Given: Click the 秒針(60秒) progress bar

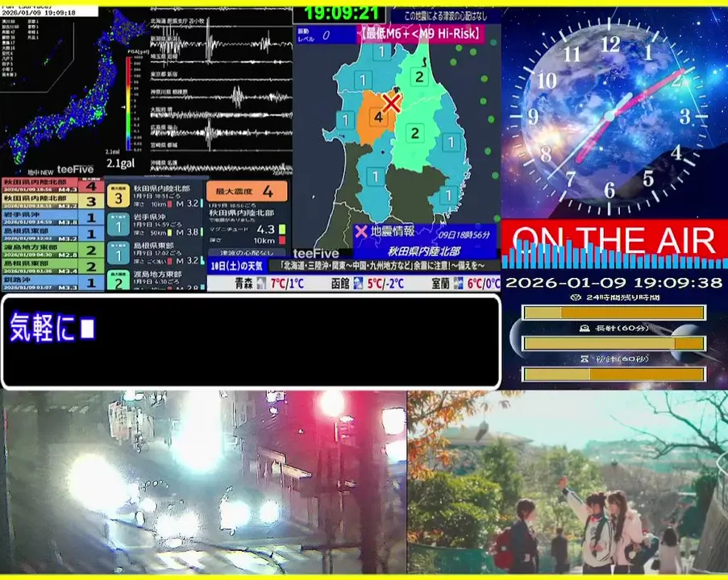Looking at the screenshot, I should (614, 375).
